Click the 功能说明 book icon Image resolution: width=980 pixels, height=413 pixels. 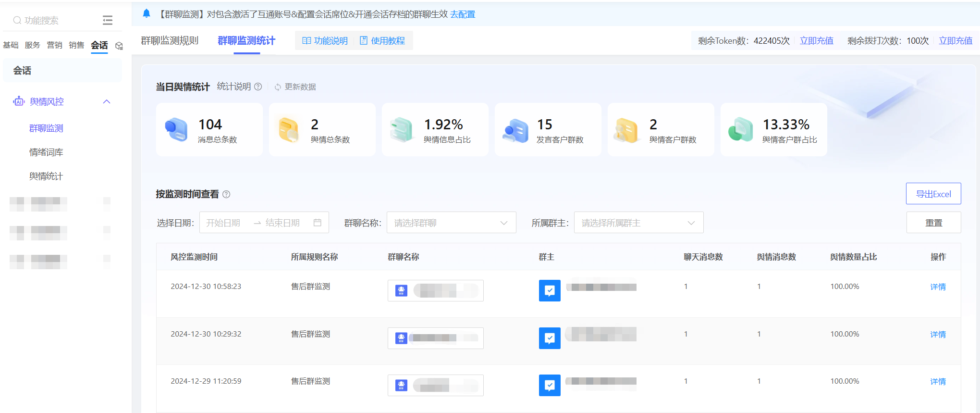point(306,40)
